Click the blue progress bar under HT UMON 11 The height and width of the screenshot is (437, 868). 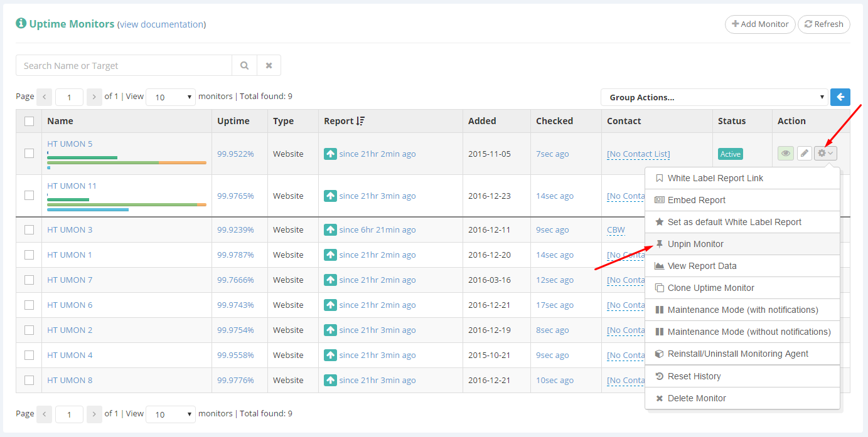[x=88, y=209]
